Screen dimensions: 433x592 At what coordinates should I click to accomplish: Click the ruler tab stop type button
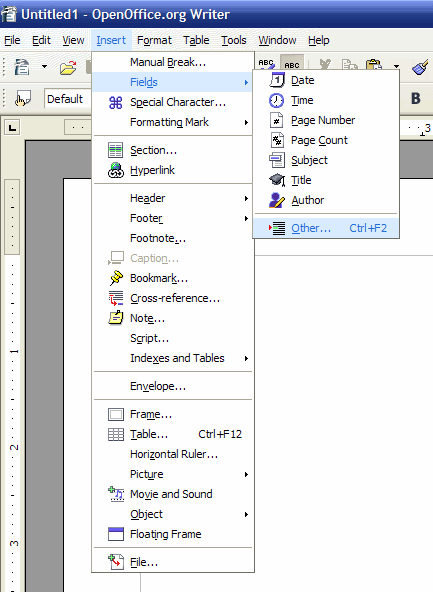12,128
